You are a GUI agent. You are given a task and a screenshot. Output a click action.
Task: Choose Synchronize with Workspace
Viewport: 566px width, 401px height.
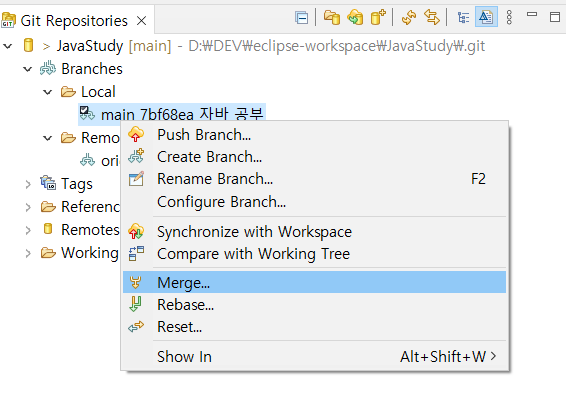(314, 232)
